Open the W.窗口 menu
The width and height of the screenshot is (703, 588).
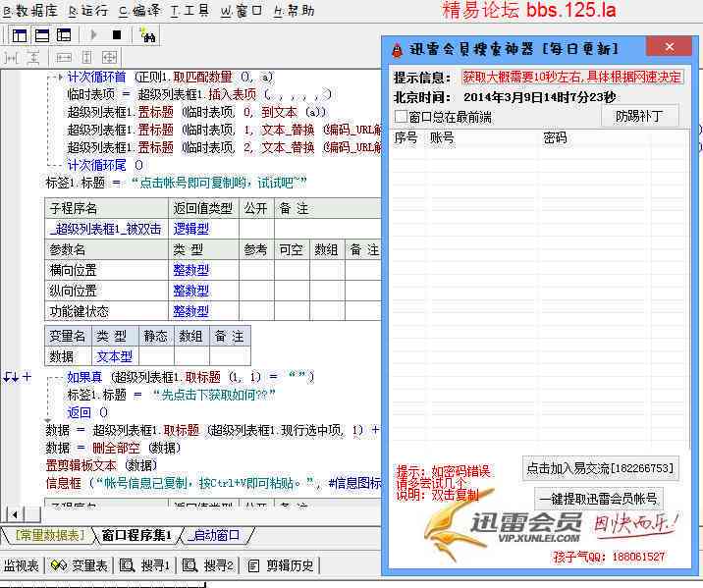point(242,11)
